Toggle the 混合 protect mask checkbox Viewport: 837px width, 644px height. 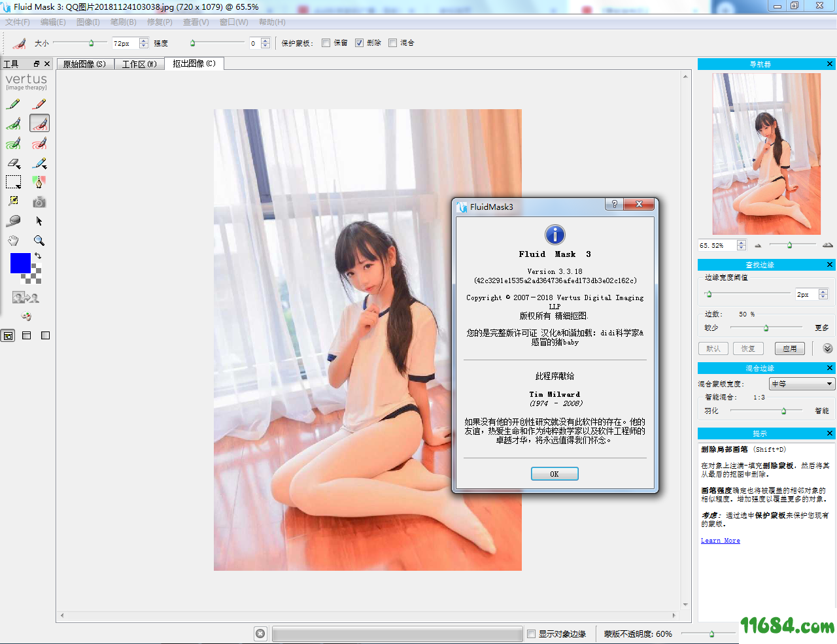pyautogui.click(x=392, y=43)
